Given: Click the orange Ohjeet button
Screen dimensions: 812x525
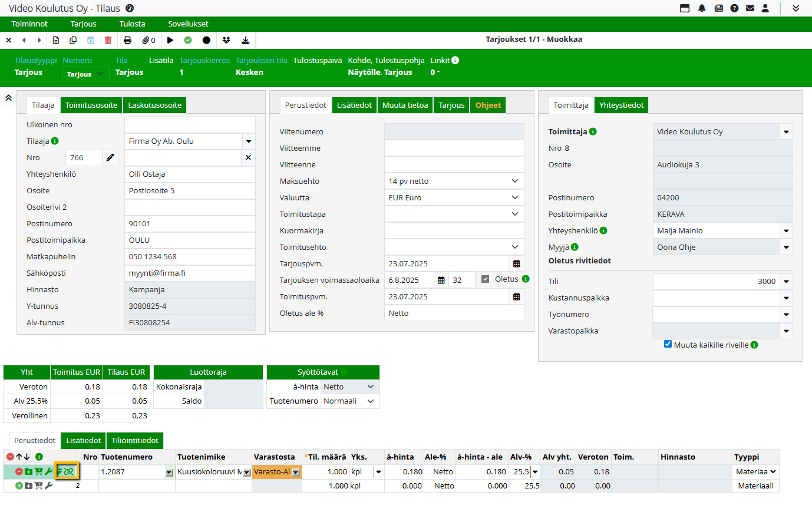Looking at the screenshot, I should coord(488,105).
